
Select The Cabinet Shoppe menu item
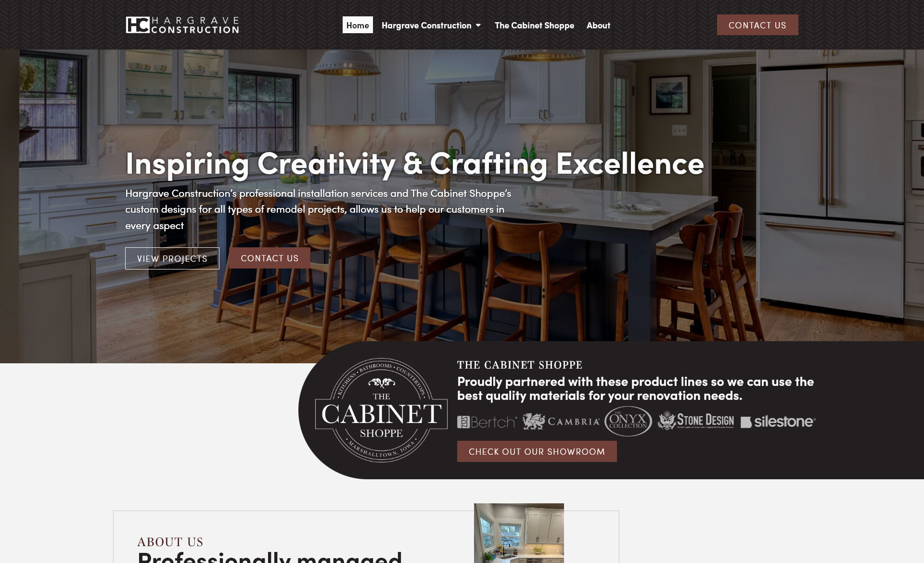(x=534, y=25)
